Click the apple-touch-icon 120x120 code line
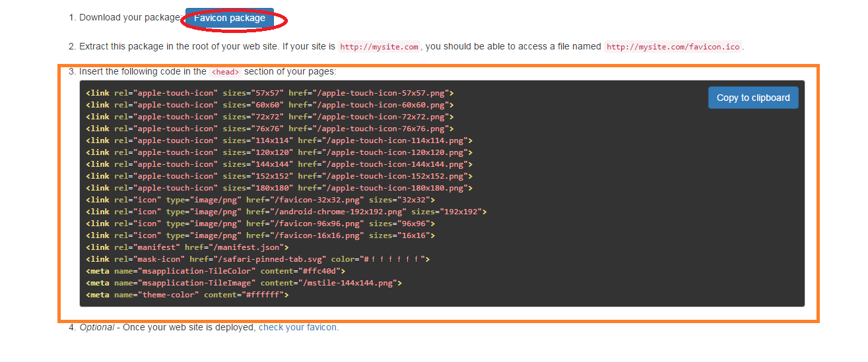The width and height of the screenshot is (868, 362). point(279,152)
